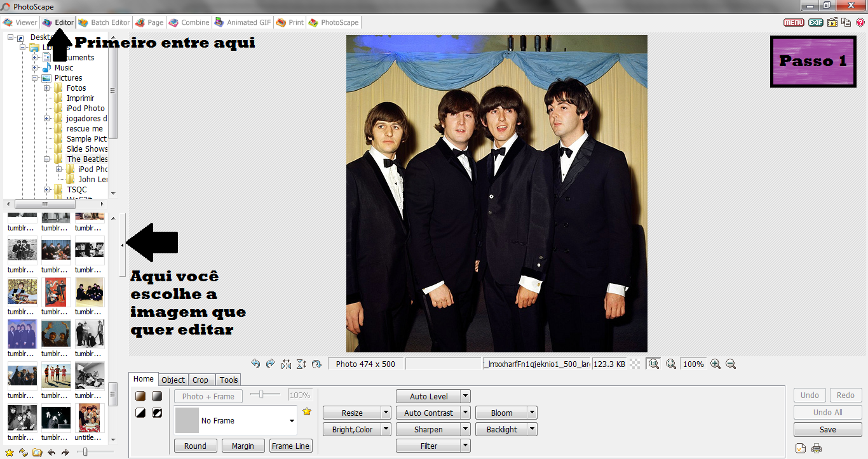Select the Tools tab
868x459 pixels.
click(229, 380)
